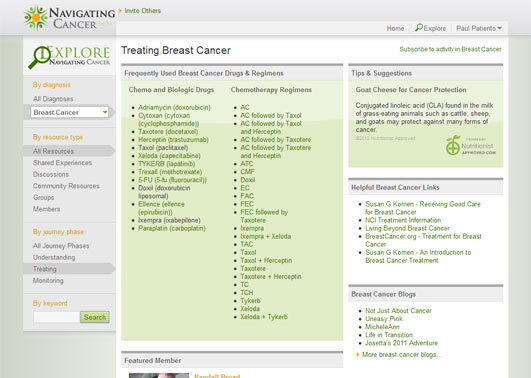Image resolution: width=531 pixels, height=378 pixels.
Task: Open the Xeloda + Tykerb regimen
Action: click(x=264, y=317)
